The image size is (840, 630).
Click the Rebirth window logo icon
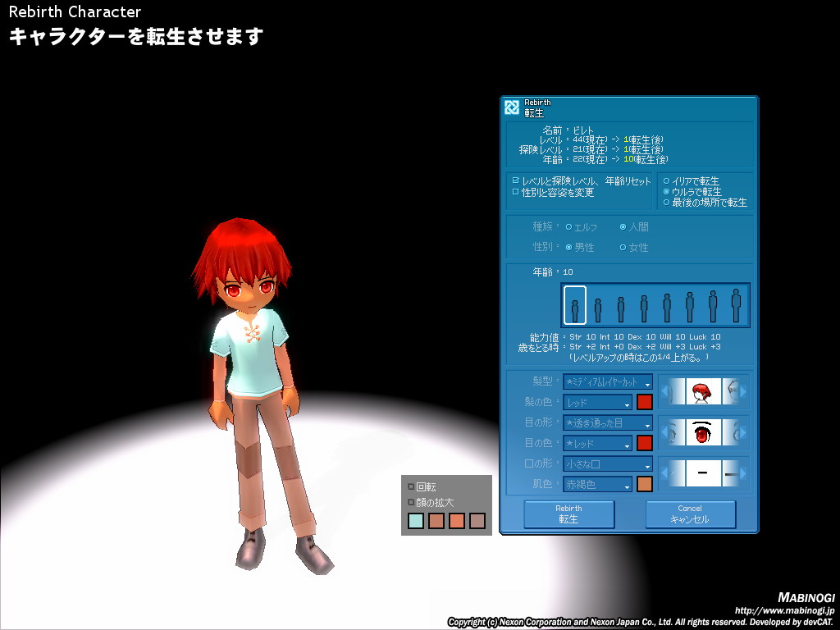pos(512,107)
